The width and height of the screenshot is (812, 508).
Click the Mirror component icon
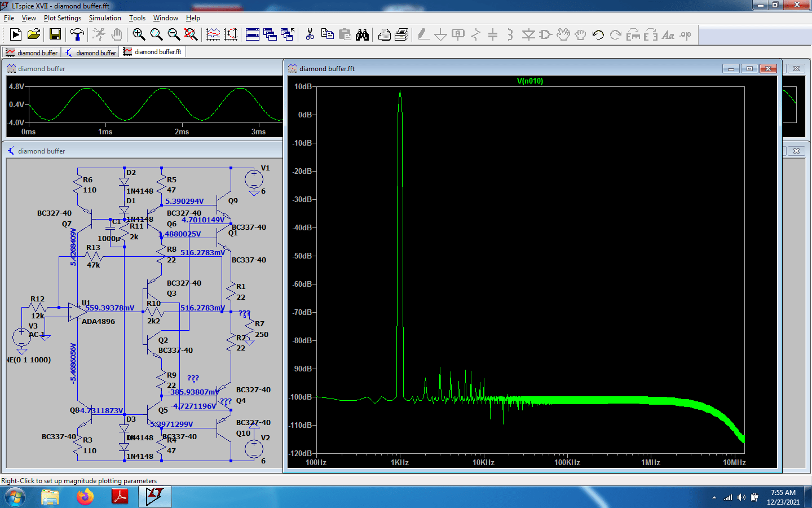point(651,34)
